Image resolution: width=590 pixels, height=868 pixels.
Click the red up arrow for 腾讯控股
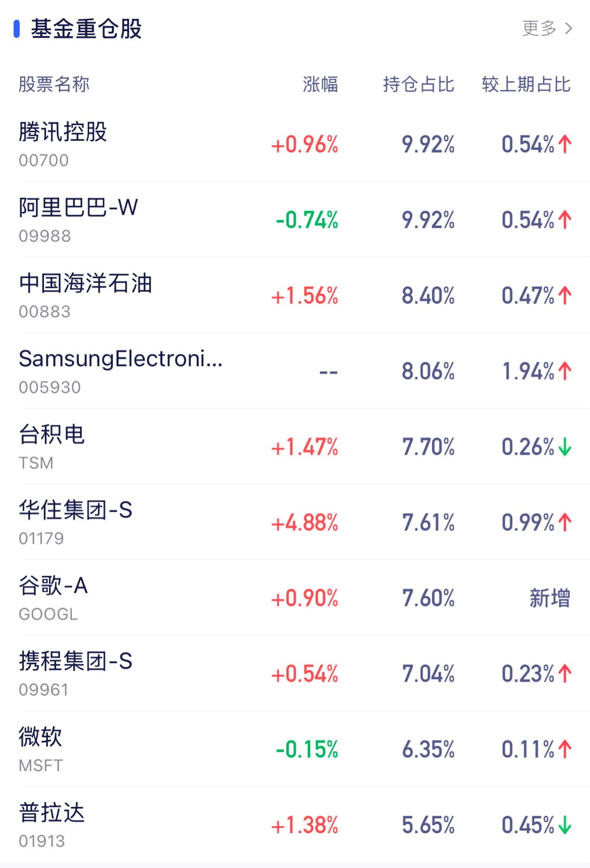[565, 144]
